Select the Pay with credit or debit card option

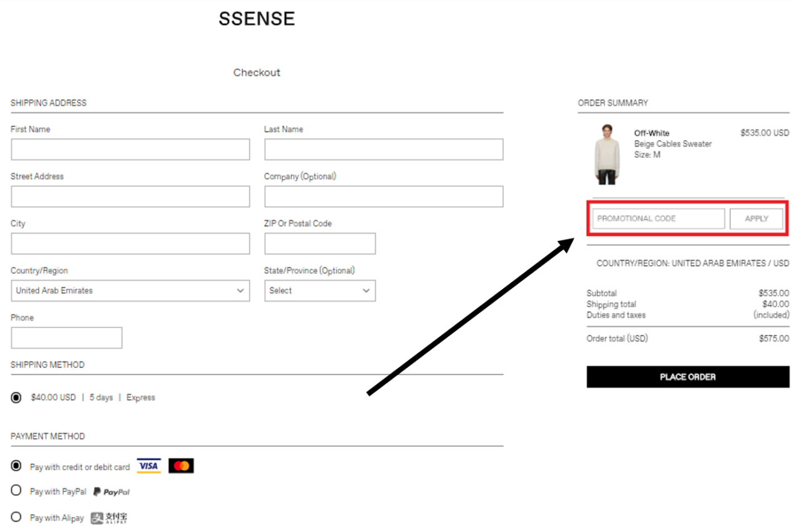(x=16, y=465)
